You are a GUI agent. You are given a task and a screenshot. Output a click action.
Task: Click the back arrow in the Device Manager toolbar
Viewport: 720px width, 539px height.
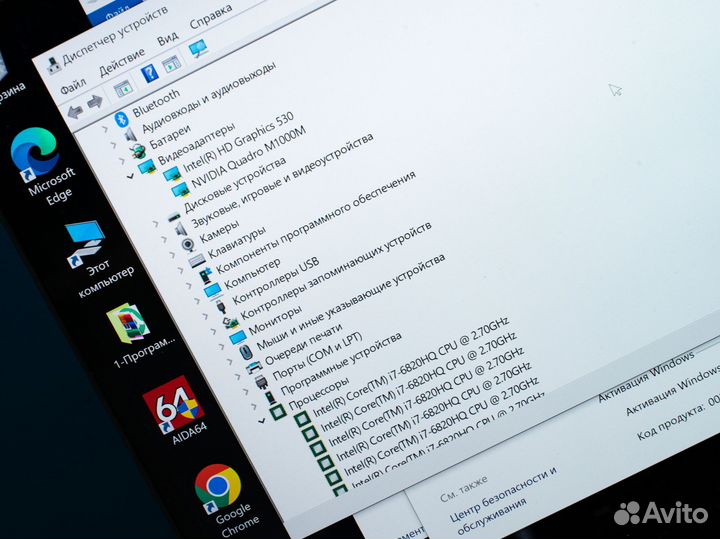tap(75, 111)
